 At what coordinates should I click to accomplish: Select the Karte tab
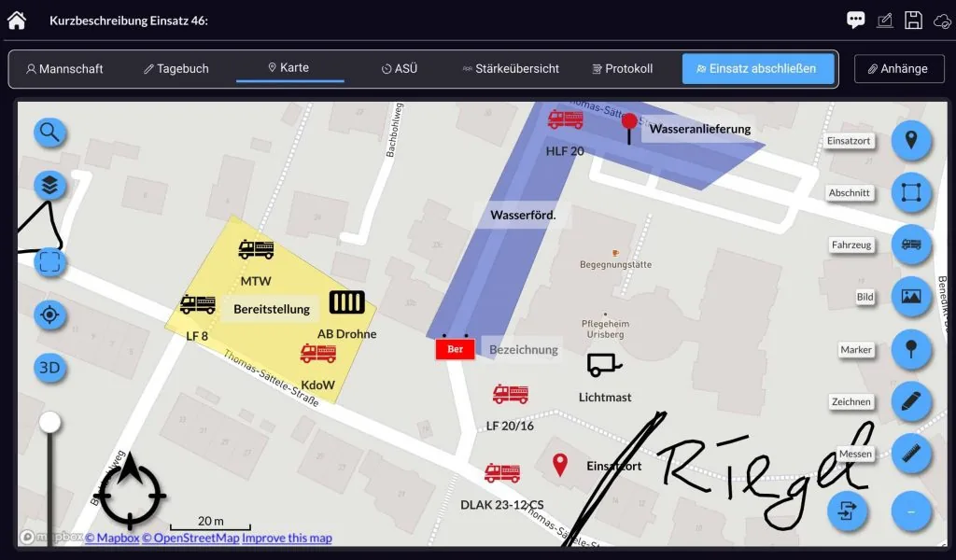(x=289, y=67)
